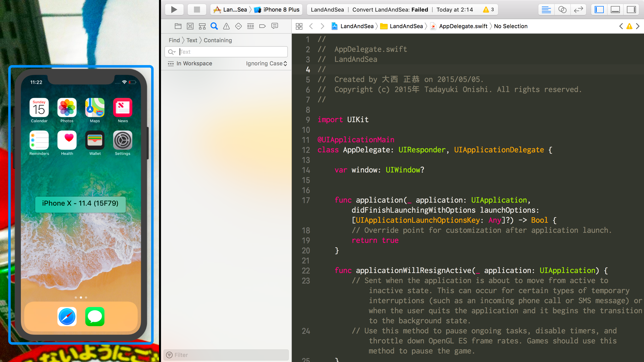Open the Breakpoint navigator icon
Viewport: 644px width, 362px height.
[x=263, y=26]
